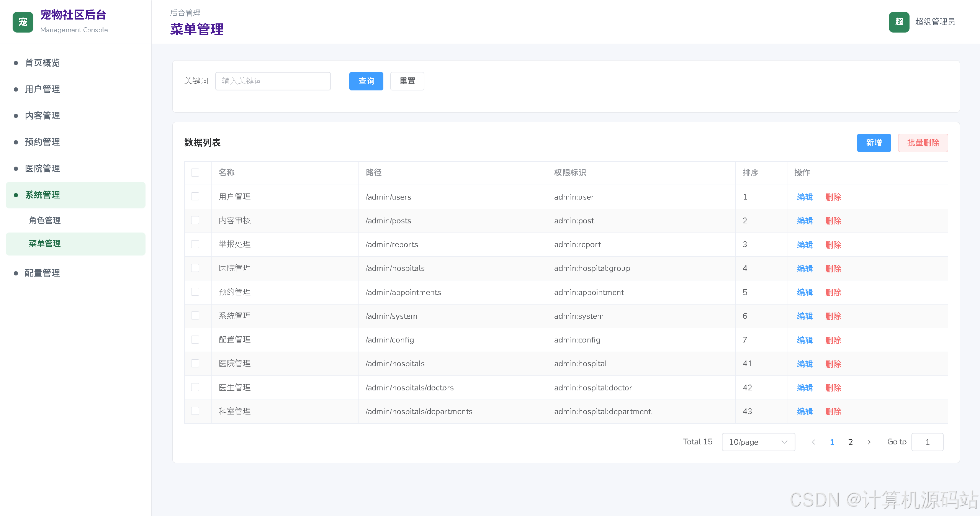Check the 用户管理 row checkbox
The image size is (980, 516).
click(x=195, y=197)
